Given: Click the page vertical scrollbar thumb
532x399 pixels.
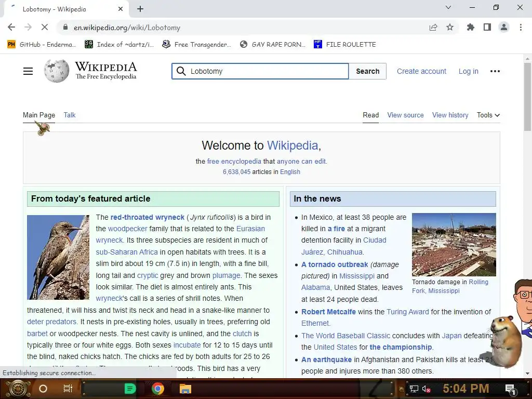Looking at the screenshot, I should (527, 97).
